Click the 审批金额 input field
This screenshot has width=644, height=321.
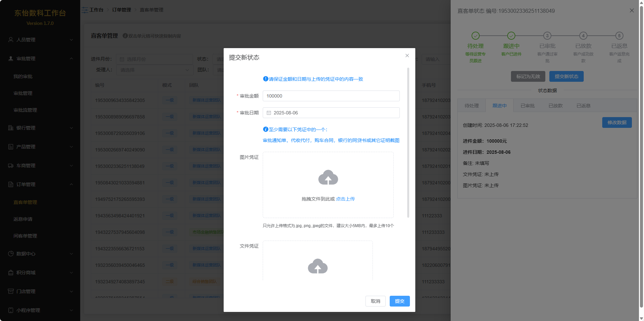(x=331, y=96)
